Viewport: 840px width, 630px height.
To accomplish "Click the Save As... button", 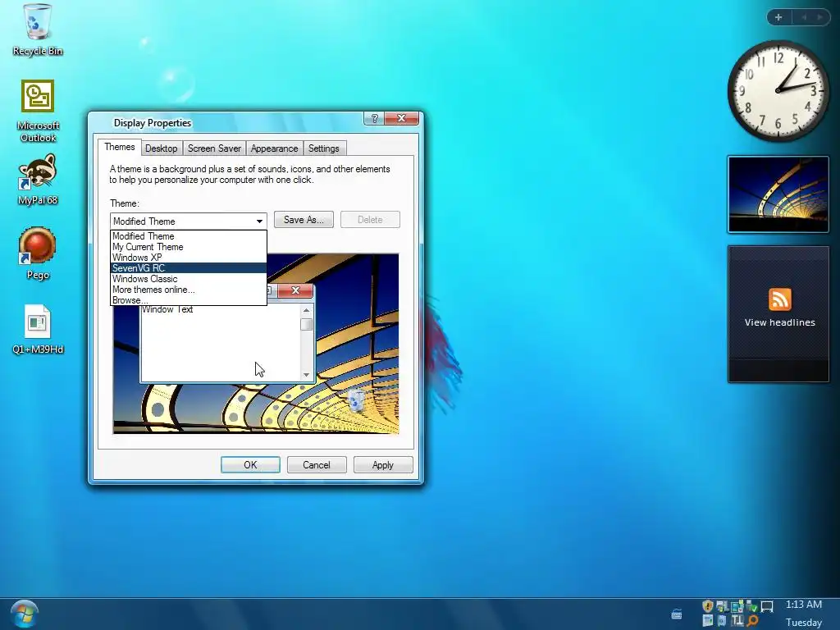I will [304, 220].
